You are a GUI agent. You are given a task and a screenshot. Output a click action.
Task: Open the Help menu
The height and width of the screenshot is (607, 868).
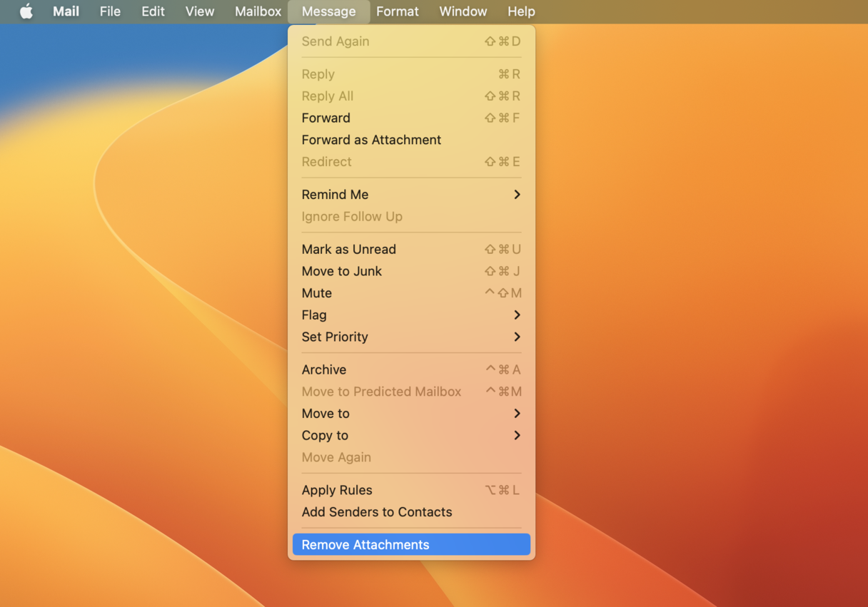[521, 11]
